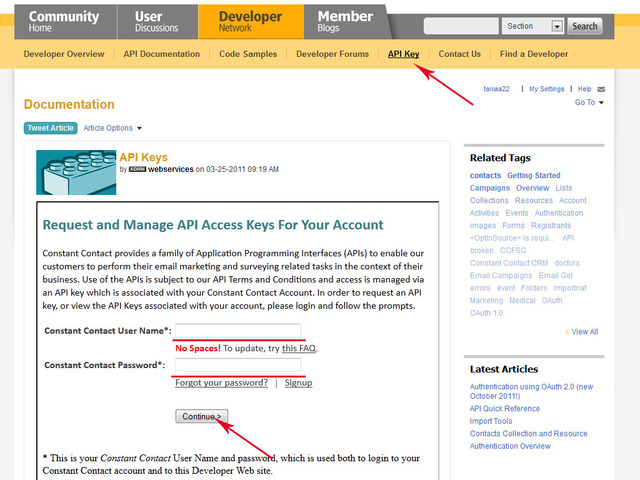Click the envelope icon beside Help
This screenshot has width=640, height=480.
(601, 89)
